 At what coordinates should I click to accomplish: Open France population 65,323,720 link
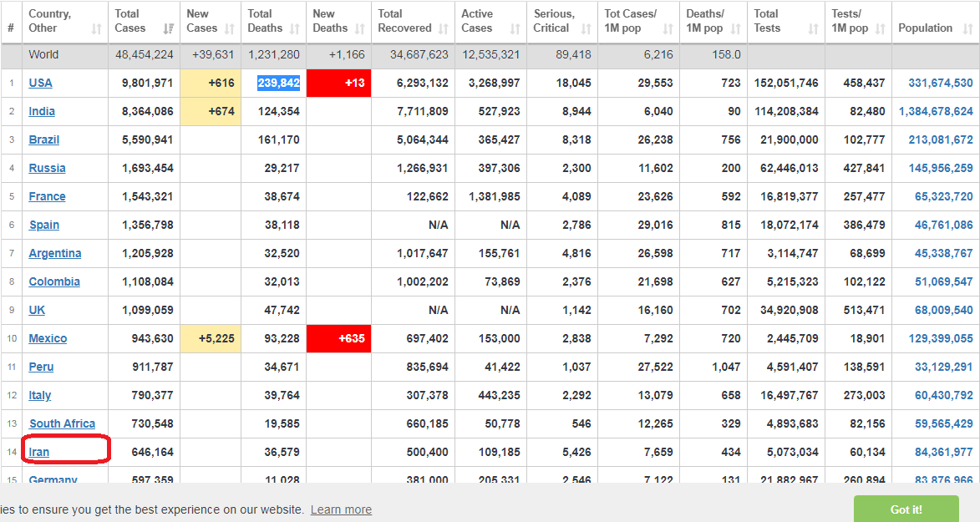tap(944, 196)
